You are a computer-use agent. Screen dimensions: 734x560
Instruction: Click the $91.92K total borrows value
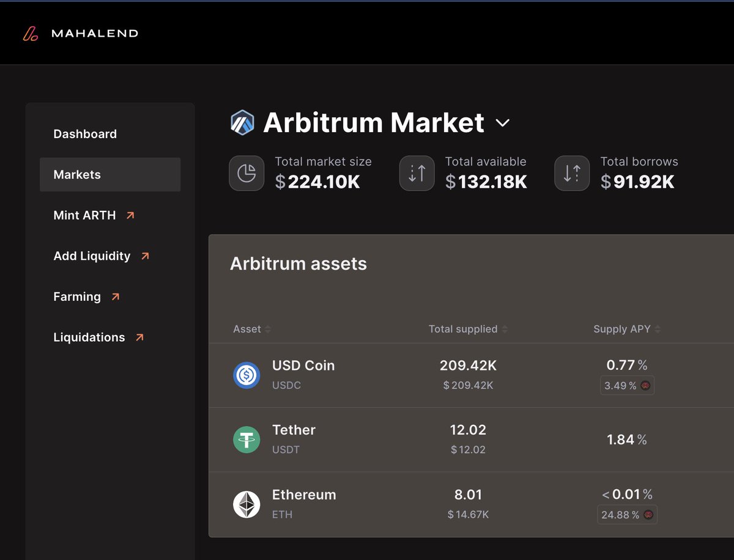(x=637, y=182)
